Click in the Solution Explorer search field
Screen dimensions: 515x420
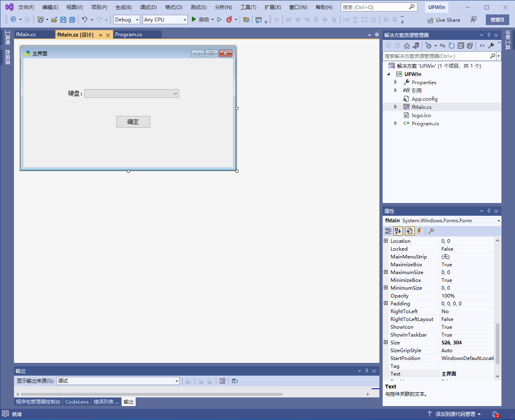pos(436,56)
